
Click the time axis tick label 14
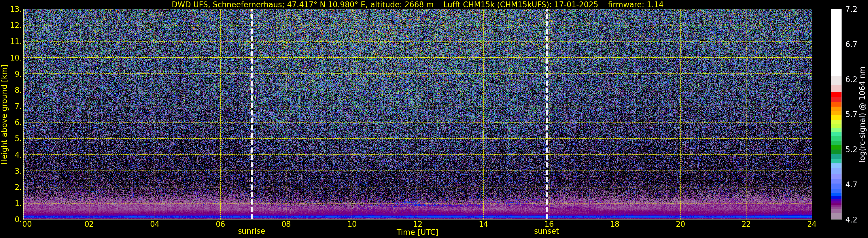(x=483, y=224)
